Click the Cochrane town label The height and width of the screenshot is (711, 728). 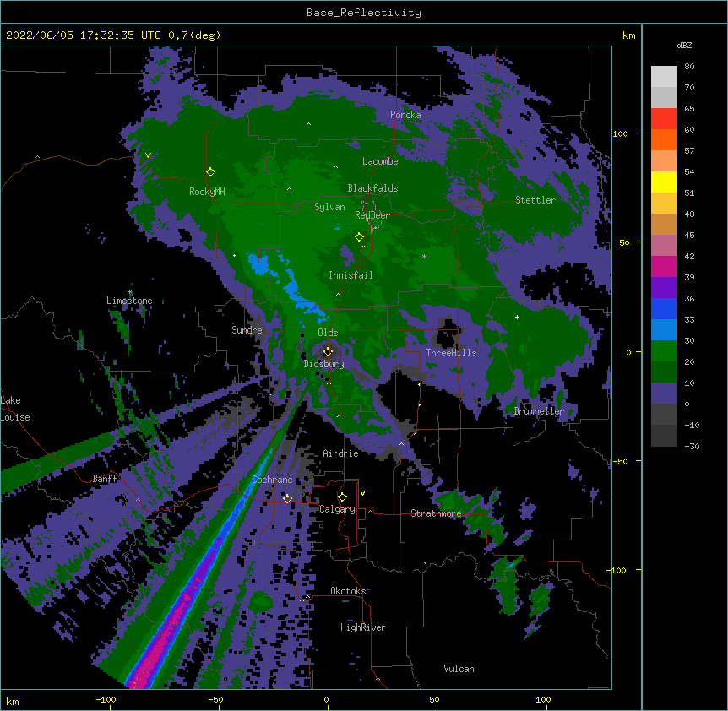[x=272, y=480]
